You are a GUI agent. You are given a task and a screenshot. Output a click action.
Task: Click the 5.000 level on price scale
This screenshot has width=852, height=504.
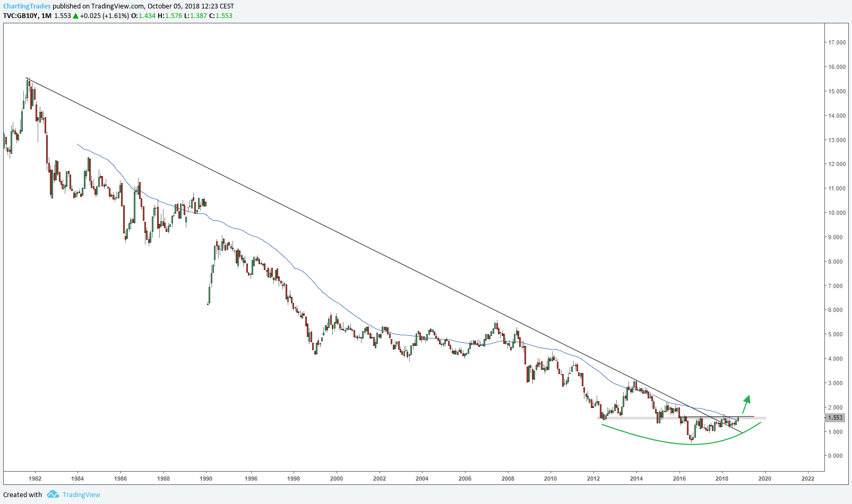837,334
